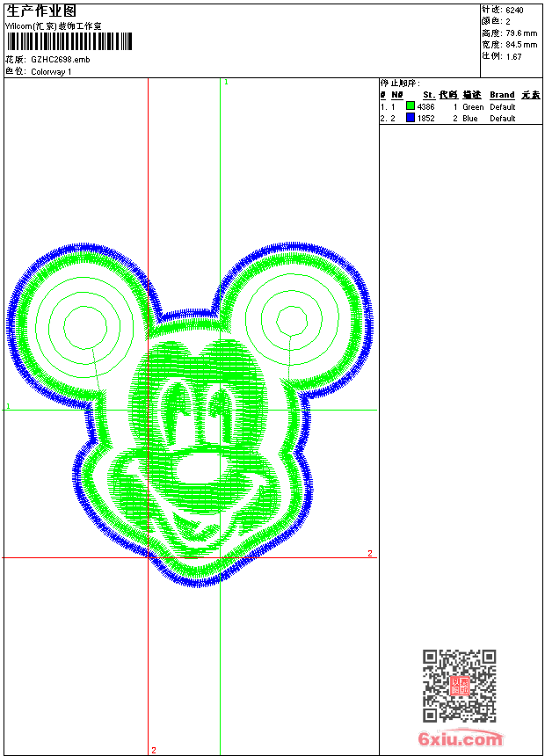The height and width of the screenshot is (756, 545).
Task: Select the Blue thread description text
Action: coord(470,118)
